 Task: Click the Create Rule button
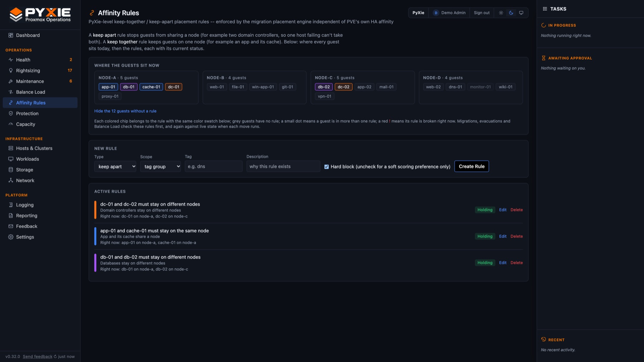click(472, 166)
